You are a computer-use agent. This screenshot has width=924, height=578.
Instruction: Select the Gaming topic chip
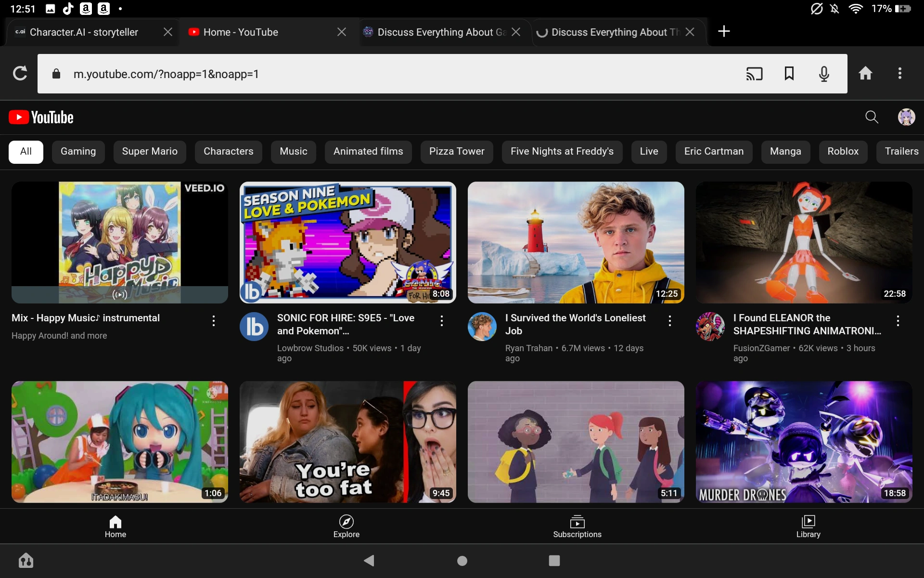pos(78,152)
